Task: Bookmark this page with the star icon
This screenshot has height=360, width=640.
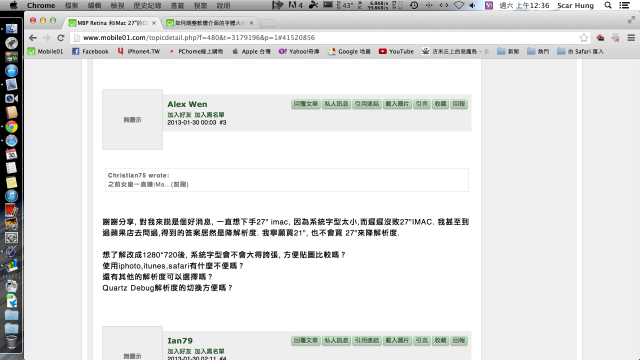Action: pos(584,38)
